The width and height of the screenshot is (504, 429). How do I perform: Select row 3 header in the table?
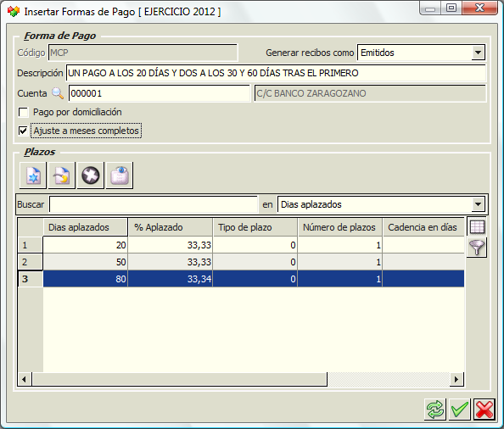tap(31, 279)
